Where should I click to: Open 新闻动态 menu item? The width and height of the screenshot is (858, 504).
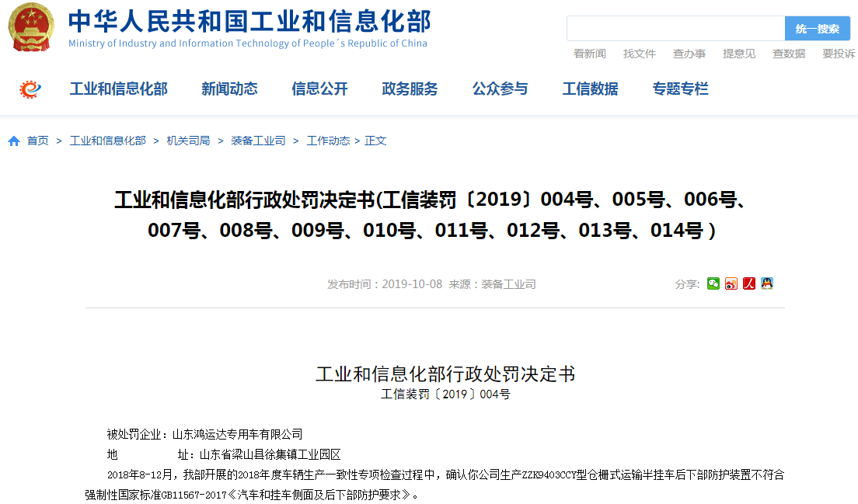tap(229, 89)
